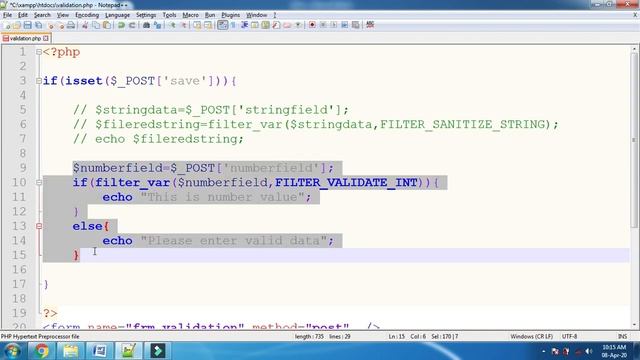
Task: Click INS mode in status bar
Action: [622, 337]
